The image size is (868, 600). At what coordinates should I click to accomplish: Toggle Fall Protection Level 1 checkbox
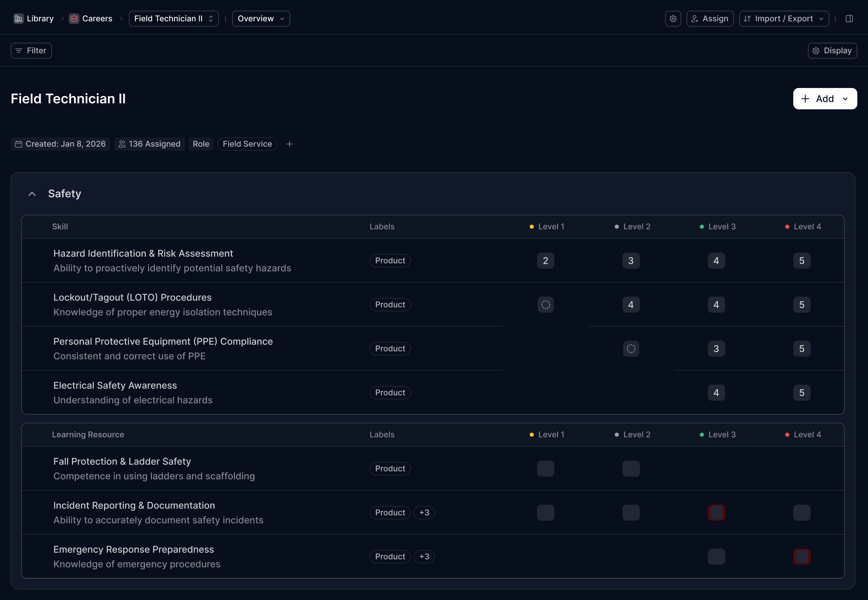point(545,468)
